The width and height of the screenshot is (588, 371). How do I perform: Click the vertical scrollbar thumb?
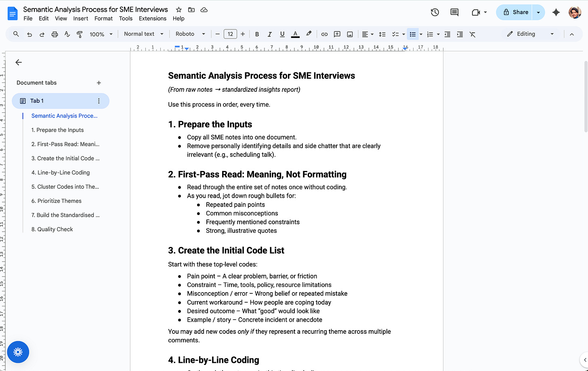pos(586,96)
